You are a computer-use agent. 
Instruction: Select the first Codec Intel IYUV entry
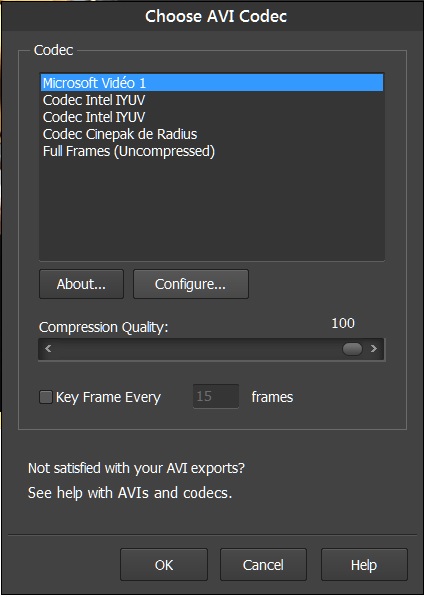pyautogui.click(x=212, y=100)
